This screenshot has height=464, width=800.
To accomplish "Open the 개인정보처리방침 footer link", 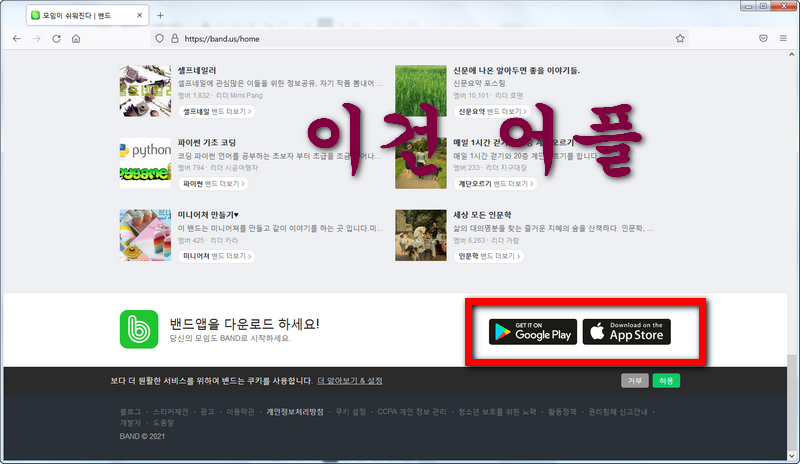I will coord(295,412).
